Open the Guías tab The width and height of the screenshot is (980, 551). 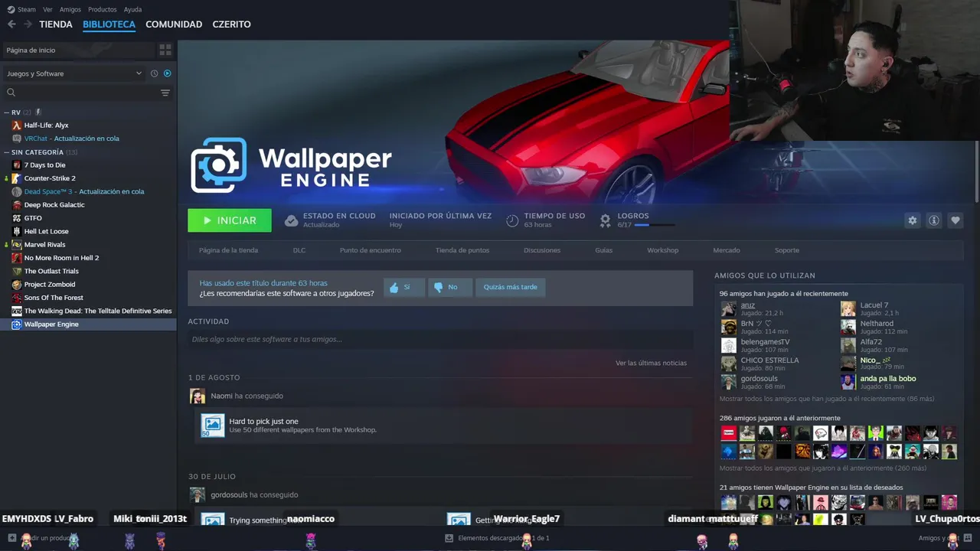[604, 250]
